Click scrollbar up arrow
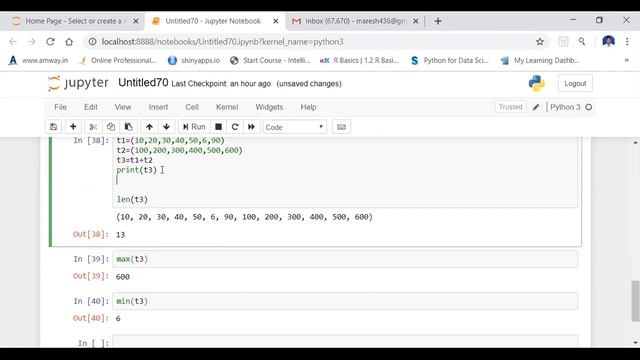The width and height of the screenshot is (640, 360). 635,142
